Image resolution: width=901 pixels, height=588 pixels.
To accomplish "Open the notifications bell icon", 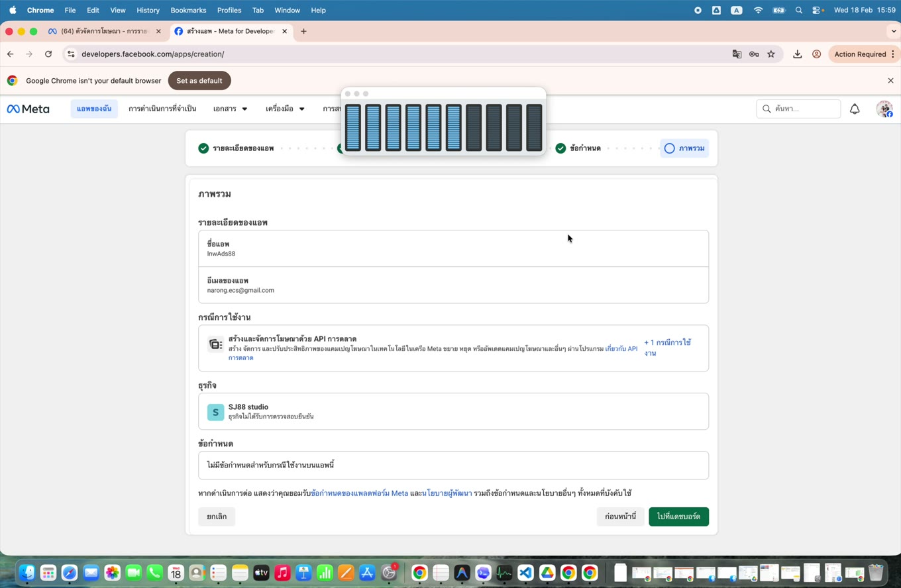I will pyautogui.click(x=855, y=109).
